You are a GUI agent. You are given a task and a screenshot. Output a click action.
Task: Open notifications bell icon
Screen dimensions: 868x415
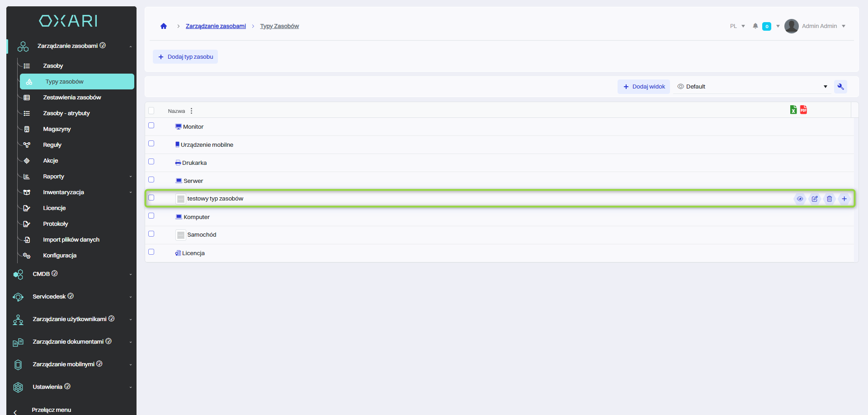tap(755, 26)
